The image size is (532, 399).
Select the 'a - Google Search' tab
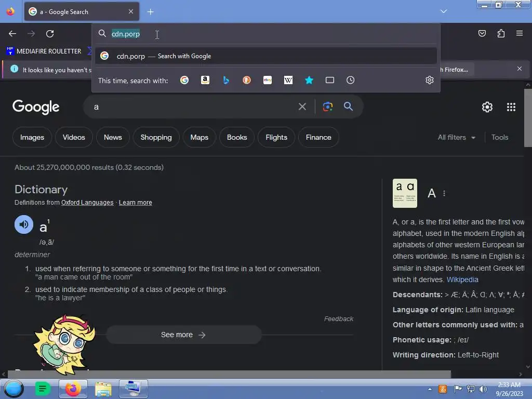(82, 12)
